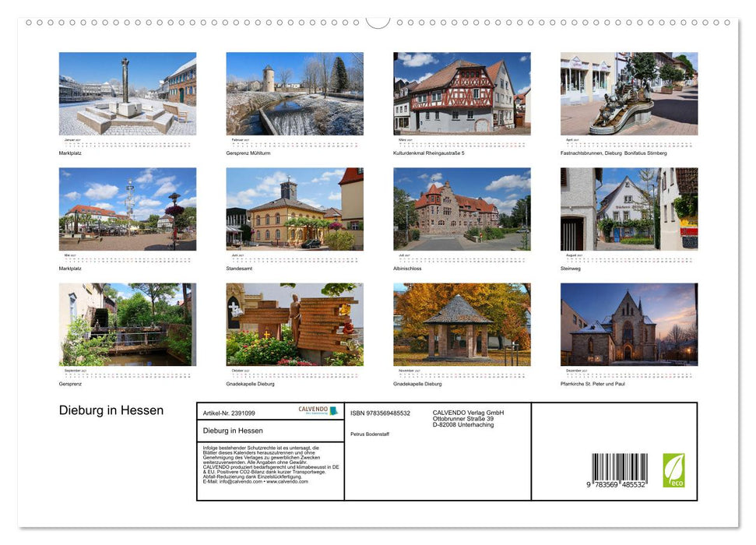Click caption 'Albinischloss'

pos(407,269)
